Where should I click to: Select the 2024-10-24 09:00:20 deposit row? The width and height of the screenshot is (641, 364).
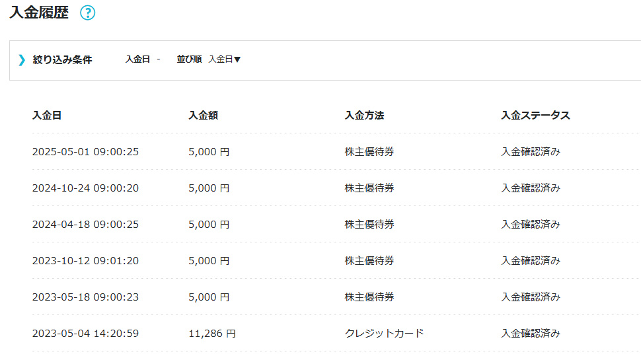[x=85, y=188]
